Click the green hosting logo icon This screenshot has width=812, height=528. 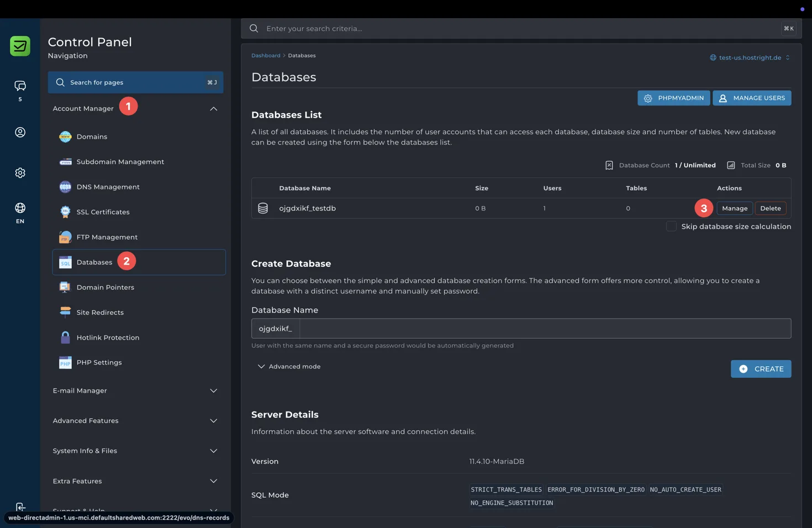[x=20, y=46]
